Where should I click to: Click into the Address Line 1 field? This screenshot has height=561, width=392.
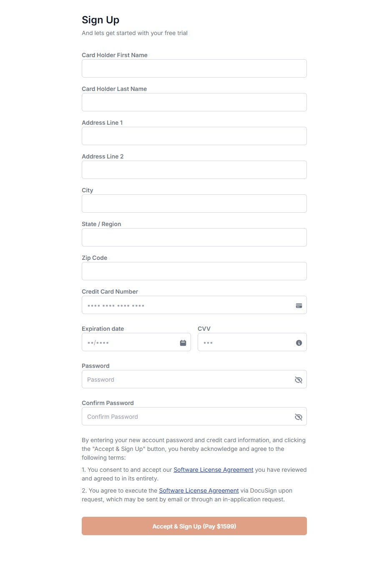(194, 136)
